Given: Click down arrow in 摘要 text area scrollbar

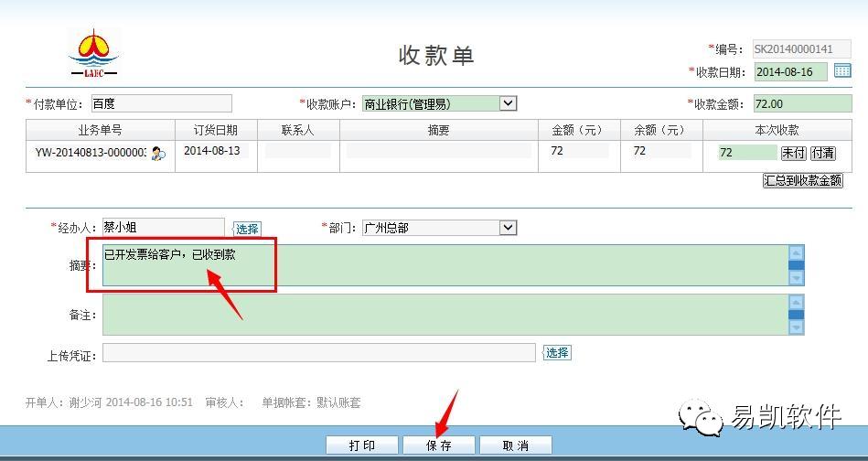Looking at the screenshot, I should 796,277.
